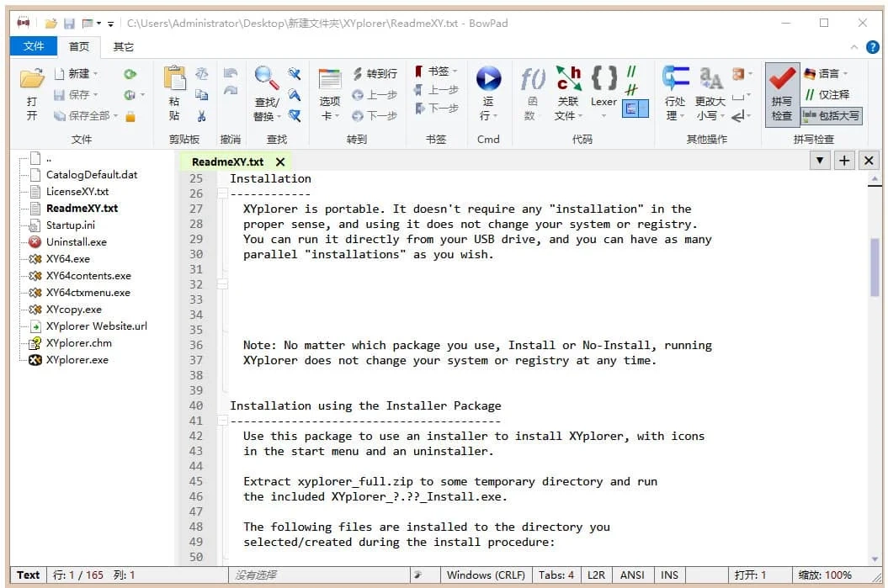Expand the Language (语言) dropdown
The image size is (888, 588).
pos(827,74)
